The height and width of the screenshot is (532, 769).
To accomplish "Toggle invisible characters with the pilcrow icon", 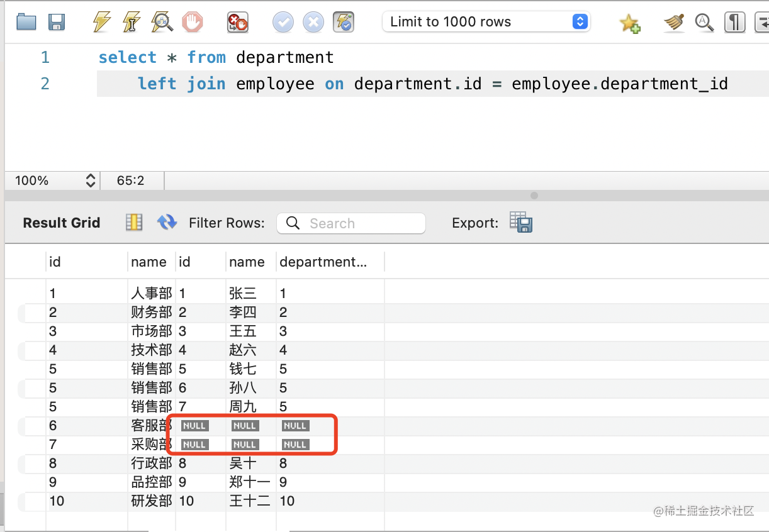I will [734, 23].
